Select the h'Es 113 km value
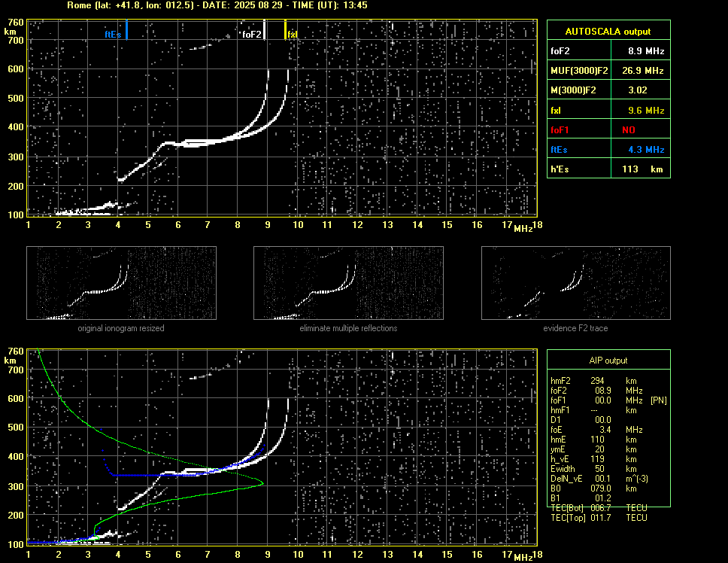Image resolution: width=728 pixels, height=563 pixels. tap(642, 169)
